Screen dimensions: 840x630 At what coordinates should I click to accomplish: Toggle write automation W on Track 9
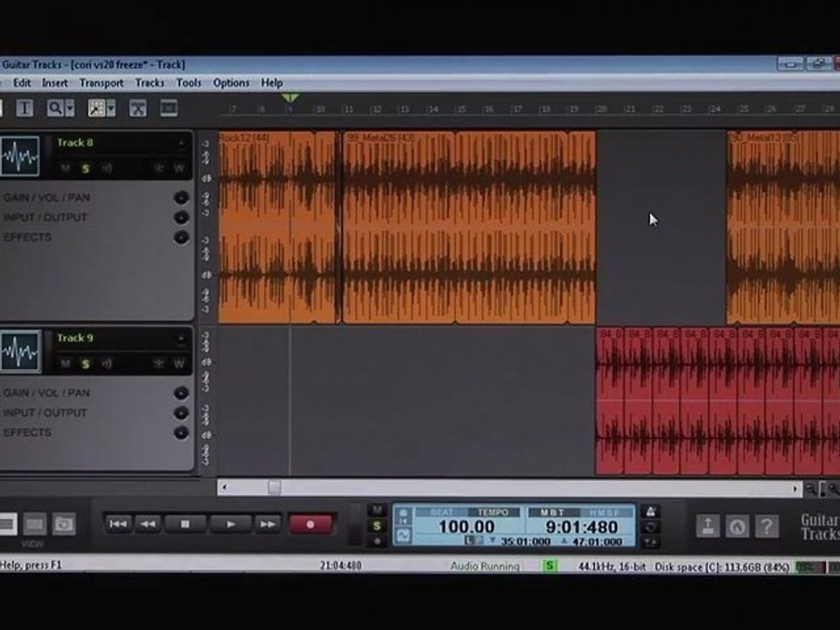[178, 364]
